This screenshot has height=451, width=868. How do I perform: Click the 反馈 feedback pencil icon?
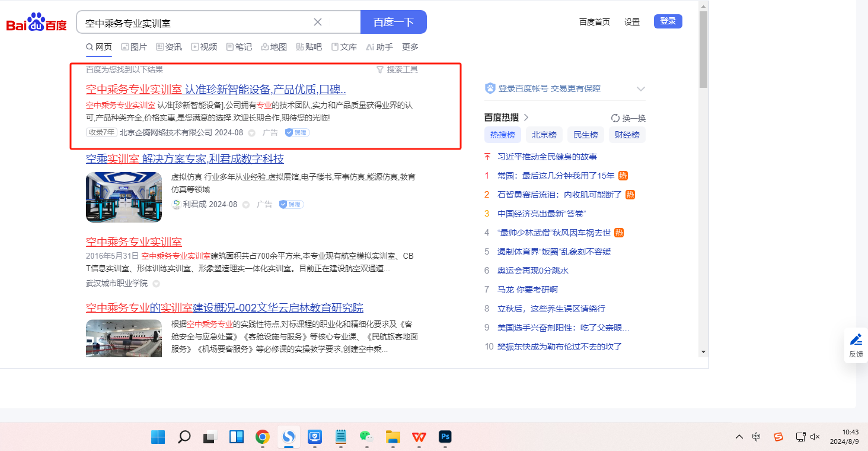click(856, 339)
